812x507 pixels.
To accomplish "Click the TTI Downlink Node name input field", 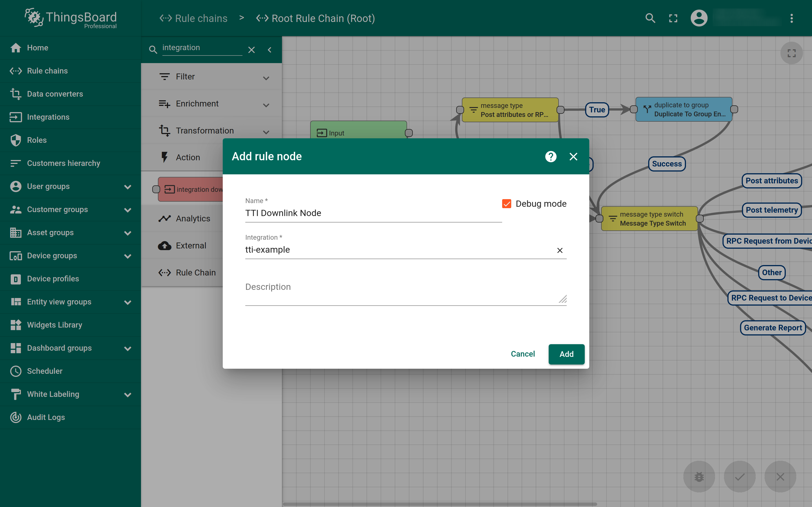I will (x=373, y=213).
